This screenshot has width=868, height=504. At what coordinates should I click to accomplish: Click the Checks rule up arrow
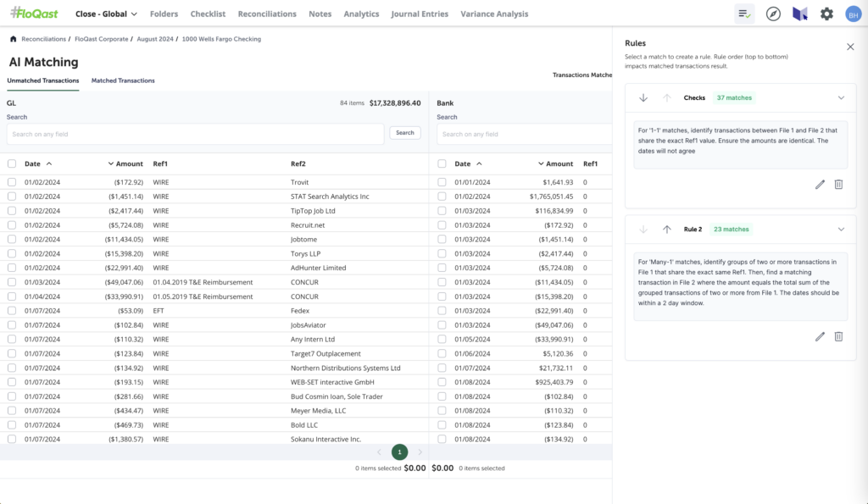pyautogui.click(x=666, y=98)
